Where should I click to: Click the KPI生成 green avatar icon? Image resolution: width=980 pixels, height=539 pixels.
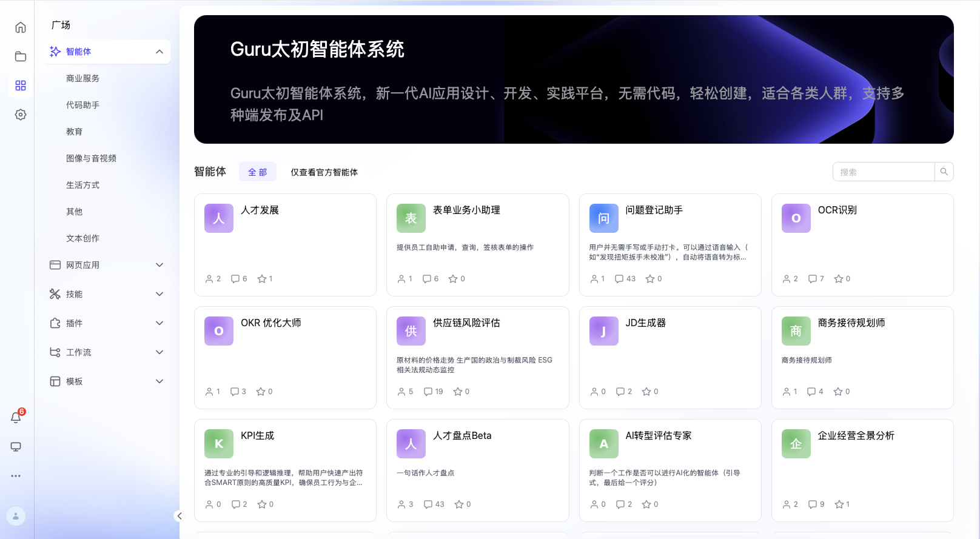(x=219, y=444)
